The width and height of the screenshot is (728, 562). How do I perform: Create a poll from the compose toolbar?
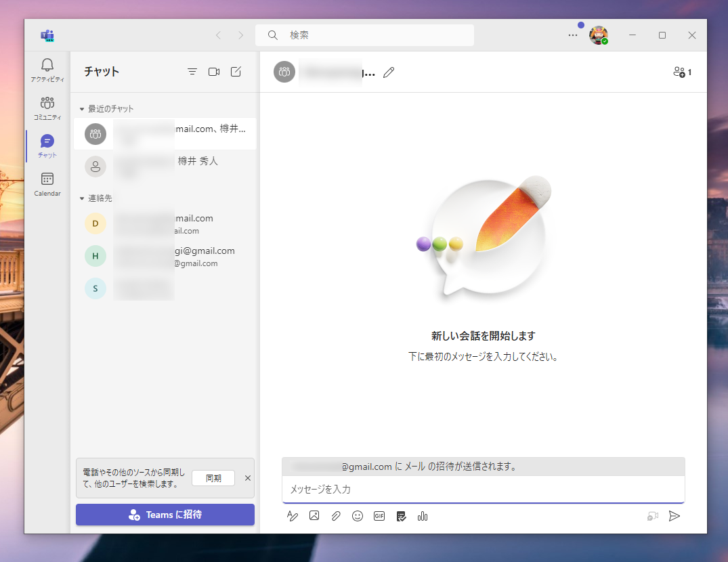tap(423, 516)
